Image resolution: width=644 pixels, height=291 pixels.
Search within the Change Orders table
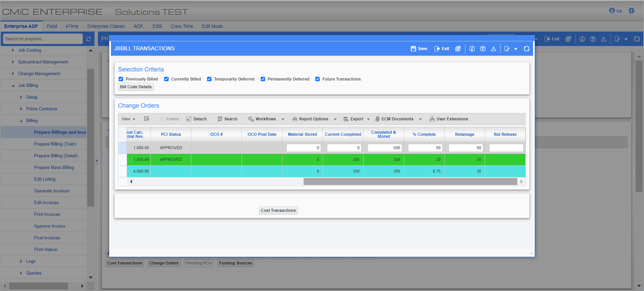click(x=227, y=119)
